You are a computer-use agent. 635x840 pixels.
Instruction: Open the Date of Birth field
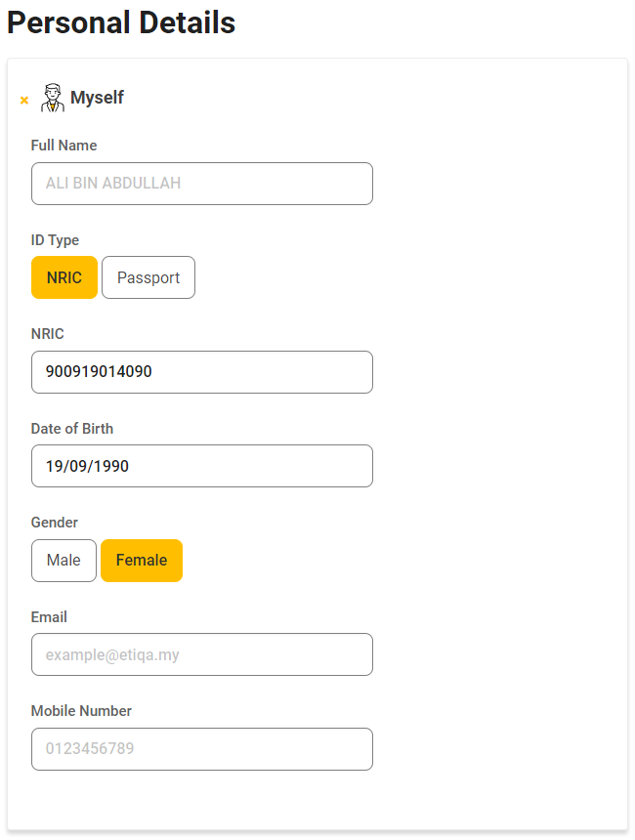(201, 466)
